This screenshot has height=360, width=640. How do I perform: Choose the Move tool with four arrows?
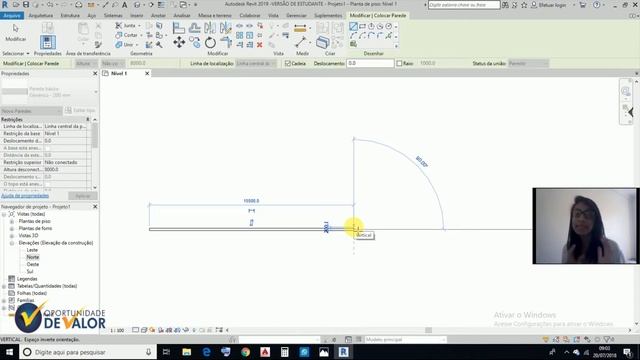[179, 42]
